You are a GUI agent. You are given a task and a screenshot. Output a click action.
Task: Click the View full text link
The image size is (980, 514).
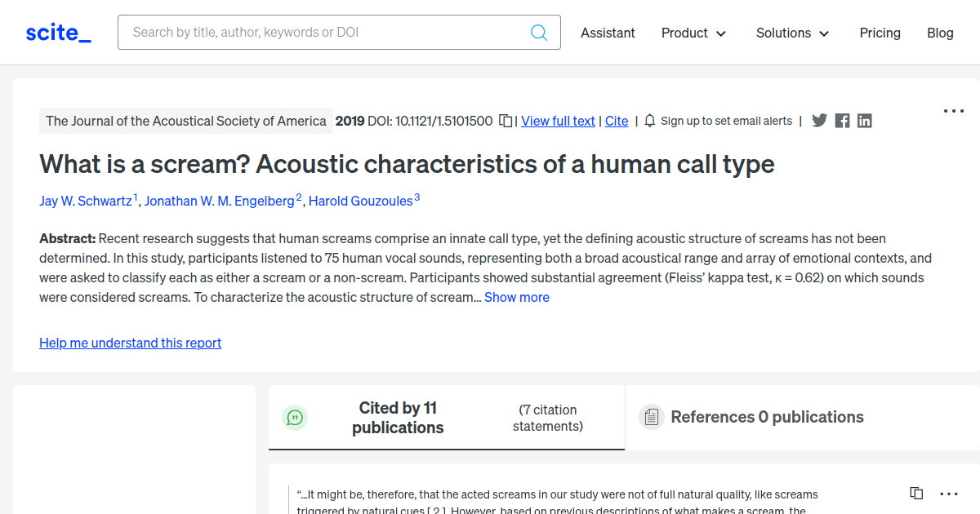click(558, 121)
